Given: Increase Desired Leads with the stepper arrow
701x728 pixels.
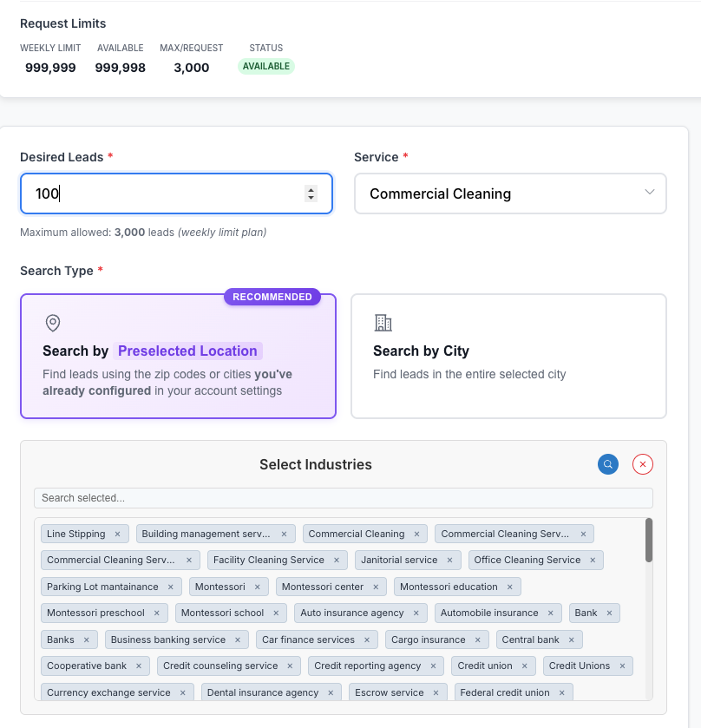Looking at the screenshot, I should click(311, 189).
